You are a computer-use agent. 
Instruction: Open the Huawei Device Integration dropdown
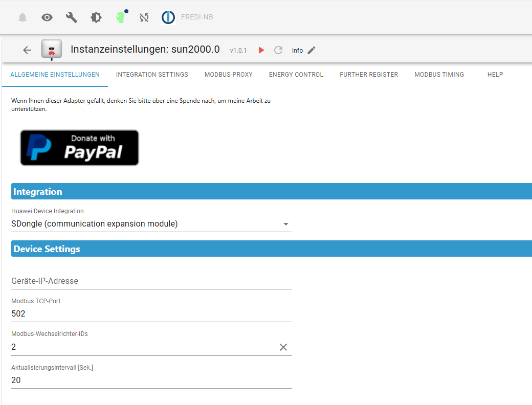tap(151, 224)
